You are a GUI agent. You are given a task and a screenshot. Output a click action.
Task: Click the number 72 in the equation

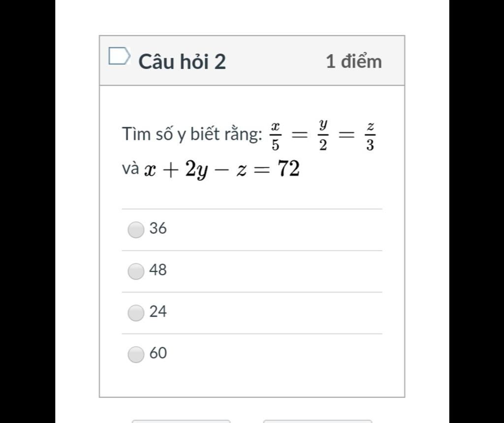[x=288, y=169]
